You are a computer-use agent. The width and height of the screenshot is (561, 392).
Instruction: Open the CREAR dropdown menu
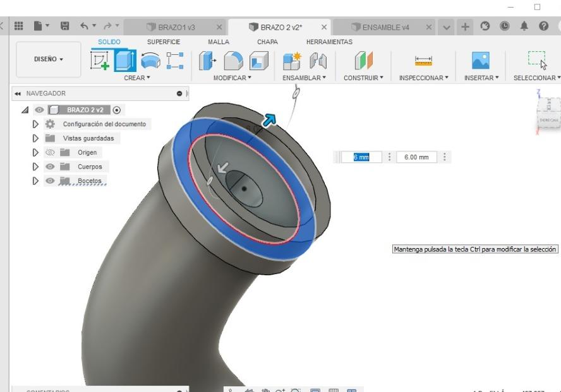pyautogui.click(x=137, y=78)
